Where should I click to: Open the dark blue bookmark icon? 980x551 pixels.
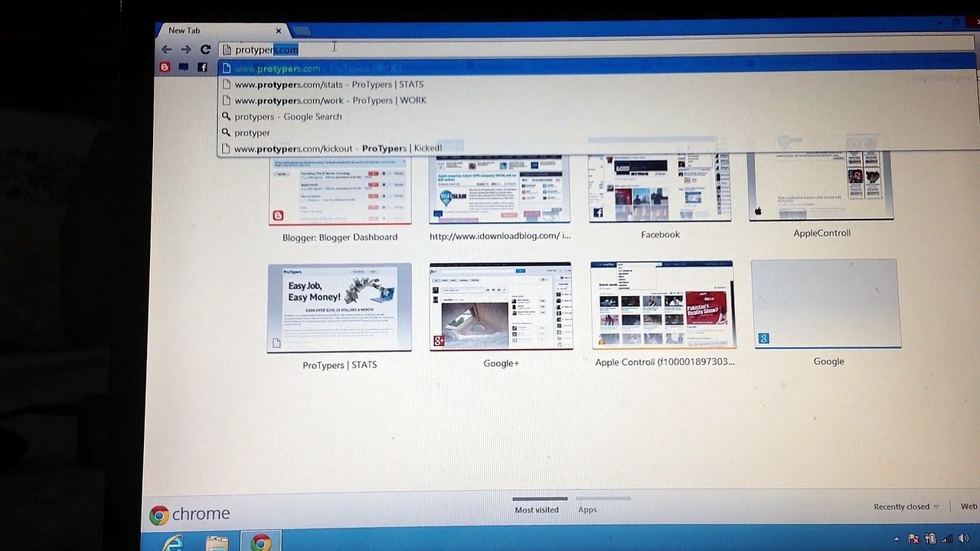[x=183, y=67]
